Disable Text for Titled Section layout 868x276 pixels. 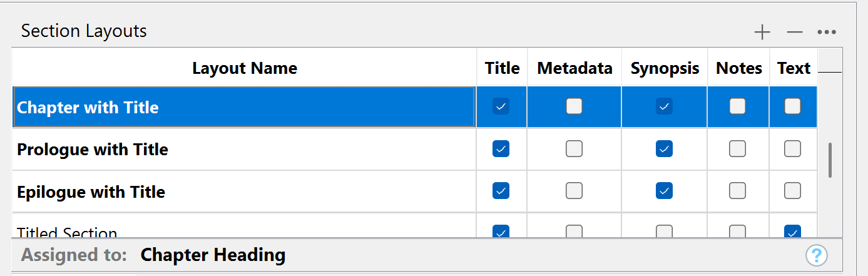792,232
